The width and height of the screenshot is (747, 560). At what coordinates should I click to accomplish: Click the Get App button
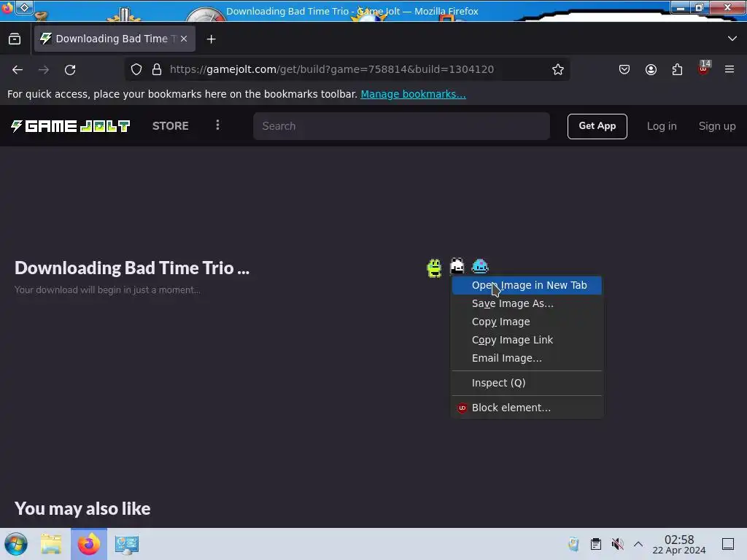(x=597, y=126)
